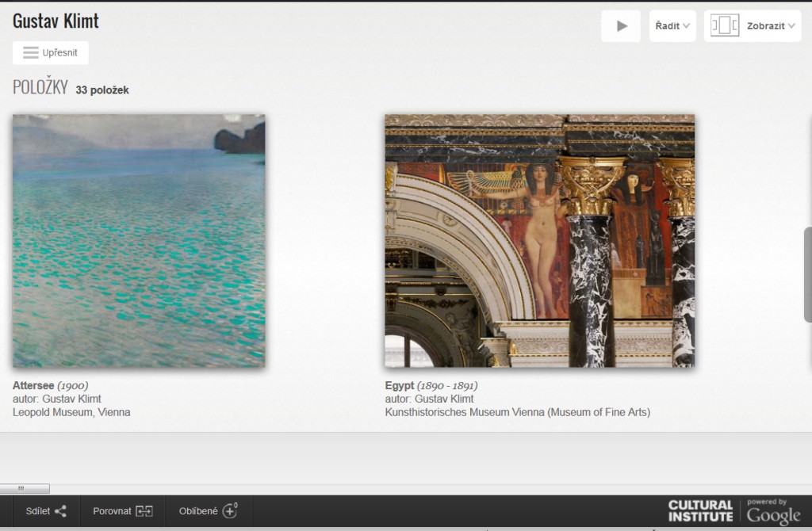Open Gustav Klimt author link under Attersee
The image size is (812, 531).
pos(71,399)
